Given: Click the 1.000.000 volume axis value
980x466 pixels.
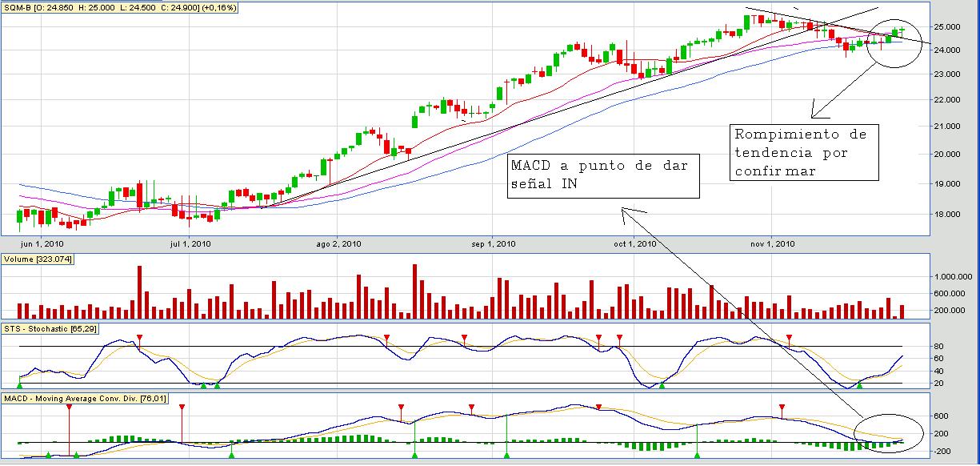Looking at the screenshot, I should (954, 276).
